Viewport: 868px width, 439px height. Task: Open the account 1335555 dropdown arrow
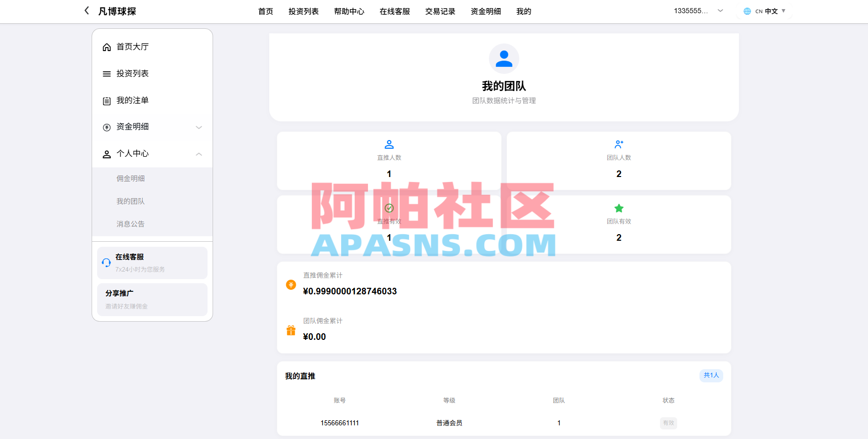click(x=720, y=11)
